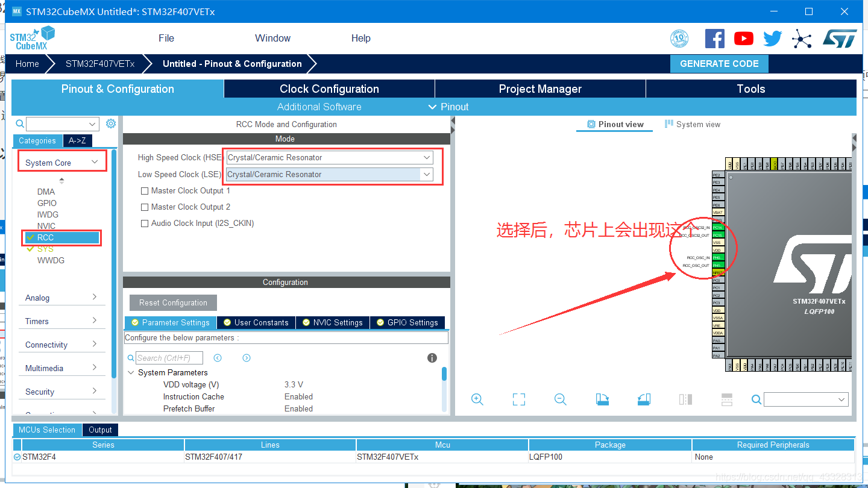Open the categories gear settings icon

pyautogui.click(x=111, y=124)
